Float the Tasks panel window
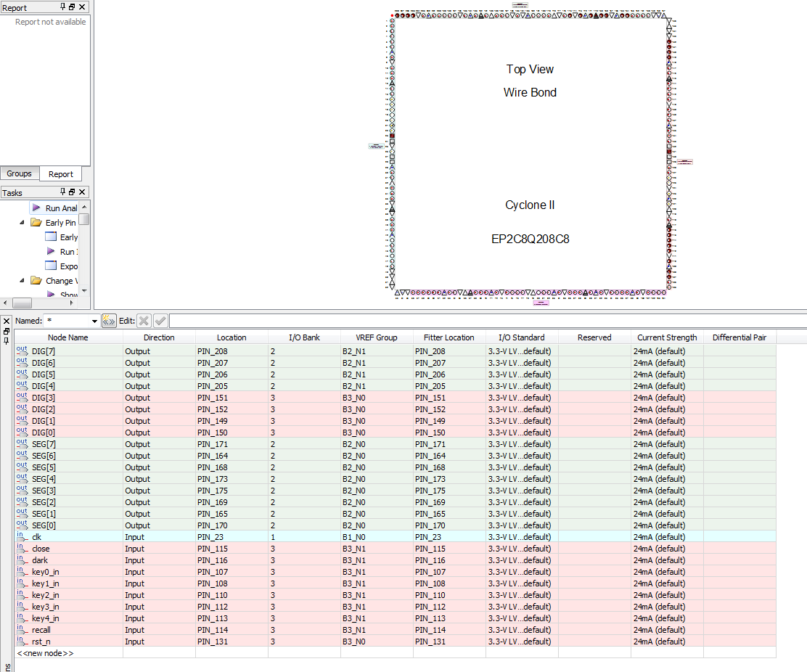The image size is (807, 672). 72,192
